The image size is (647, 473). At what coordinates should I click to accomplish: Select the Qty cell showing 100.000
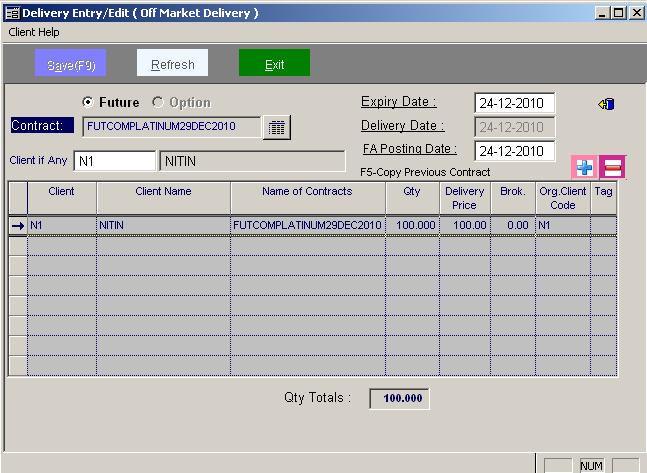[x=413, y=226]
